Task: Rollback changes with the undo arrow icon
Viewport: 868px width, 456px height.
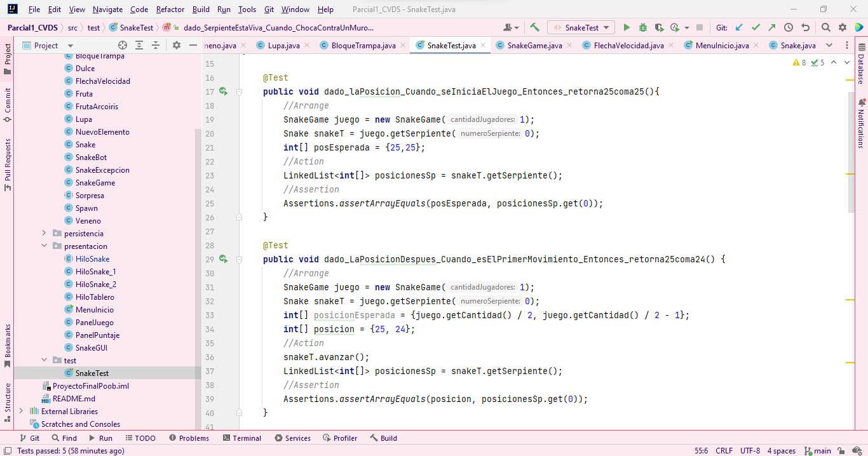Action: pyautogui.click(x=804, y=27)
